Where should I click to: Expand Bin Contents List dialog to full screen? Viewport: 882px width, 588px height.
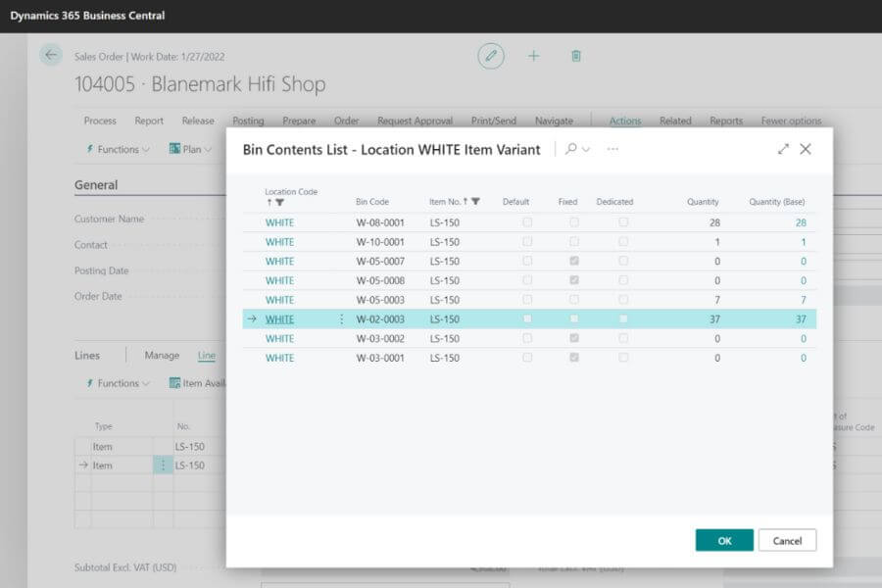coord(783,149)
